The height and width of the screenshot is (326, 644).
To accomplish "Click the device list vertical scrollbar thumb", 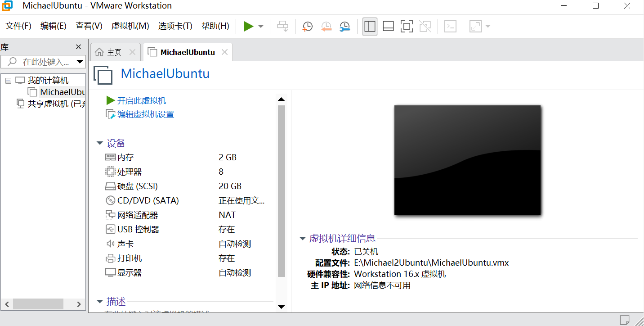I will (x=282, y=191).
